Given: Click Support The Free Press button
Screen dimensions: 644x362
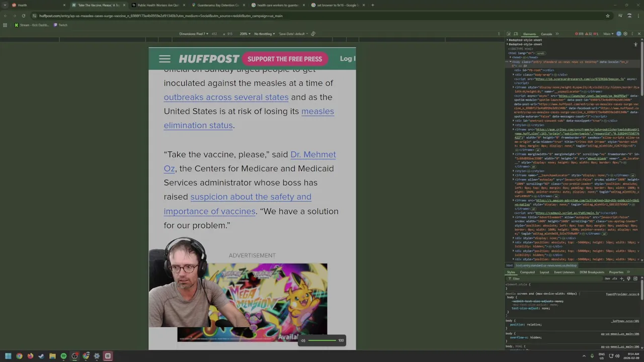Looking at the screenshot, I should (285, 59).
